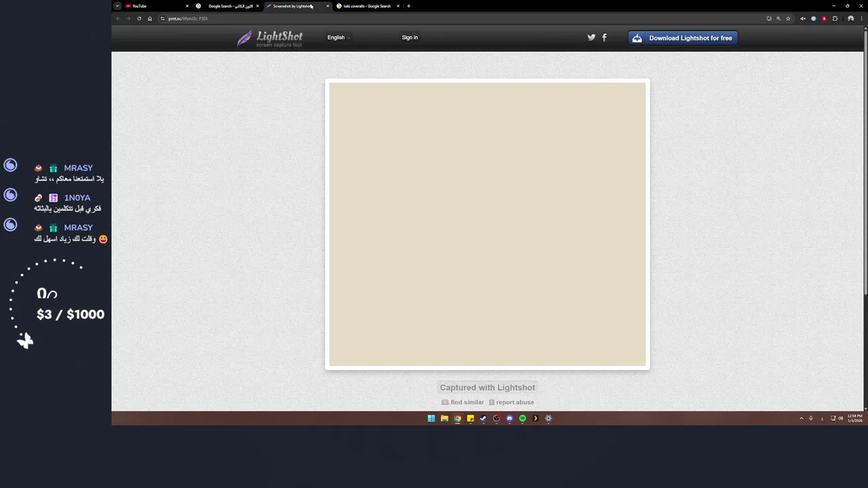Open a new browser tab with plus
868x488 pixels.
408,6
